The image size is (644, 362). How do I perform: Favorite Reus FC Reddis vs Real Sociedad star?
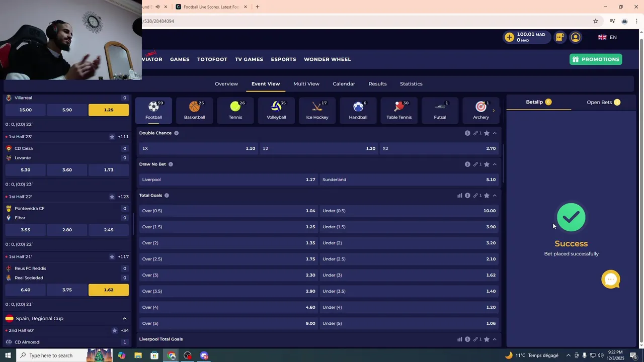tap(112, 257)
